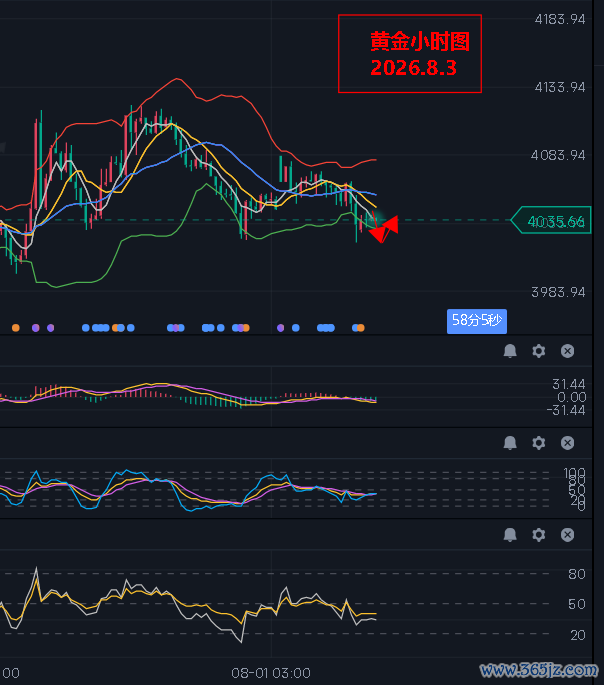Select purple event marker near 08-01 gridline
Screen dimensions: 604x685
pos(280,328)
